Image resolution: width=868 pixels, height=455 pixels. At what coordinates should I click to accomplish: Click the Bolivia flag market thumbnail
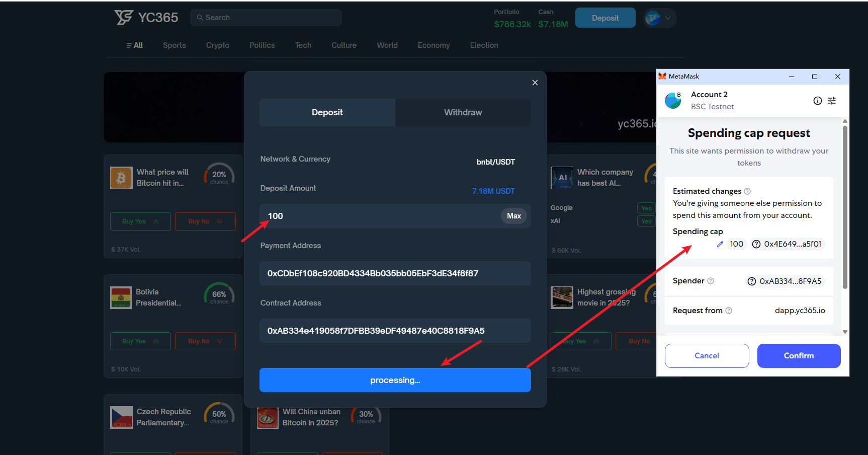(121, 297)
